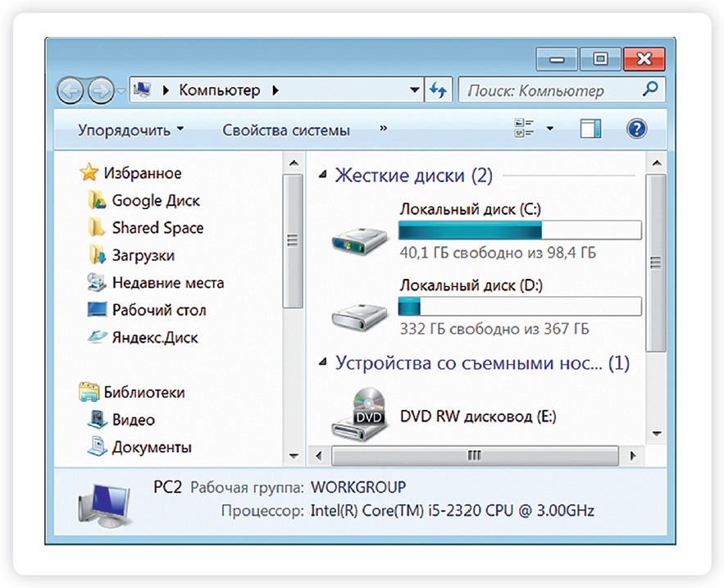Select the DVD RW drive (E:) icon

pos(359,414)
